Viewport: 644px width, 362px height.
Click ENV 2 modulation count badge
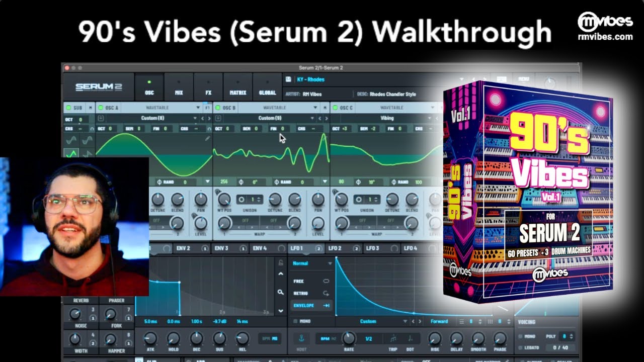(205, 248)
